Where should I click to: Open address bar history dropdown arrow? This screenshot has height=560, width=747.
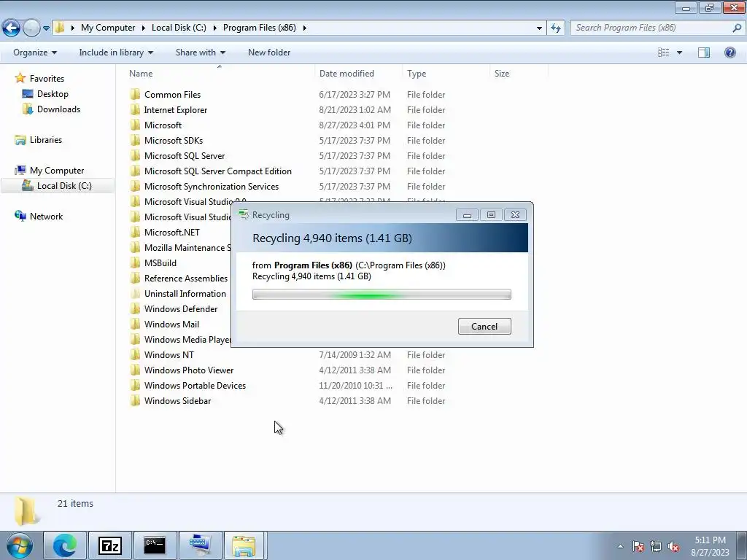(x=539, y=28)
